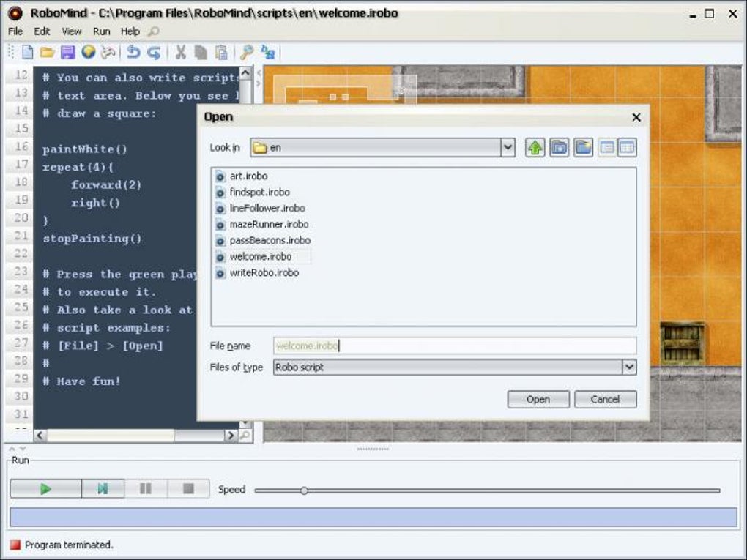Click editor horizontal scrollbar right arrow
The height and width of the screenshot is (560, 747).
click(231, 436)
